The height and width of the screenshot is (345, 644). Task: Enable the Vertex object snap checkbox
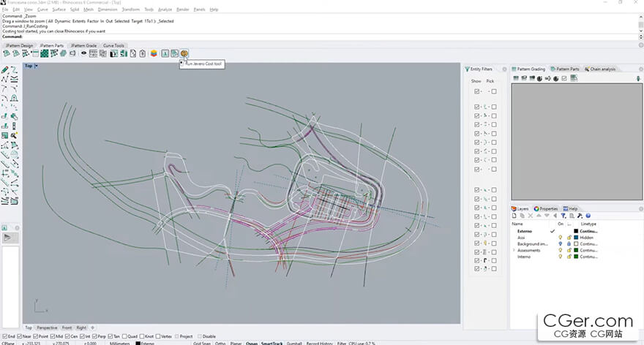point(158,336)
